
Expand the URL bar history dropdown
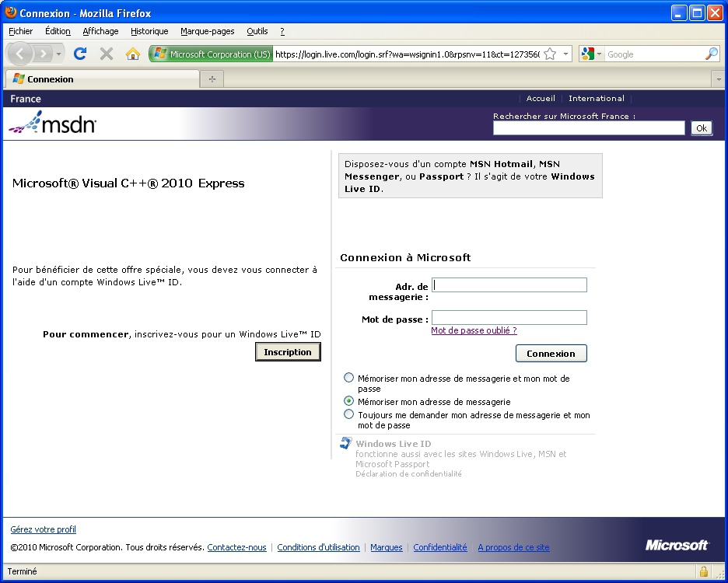pos(566,54)
